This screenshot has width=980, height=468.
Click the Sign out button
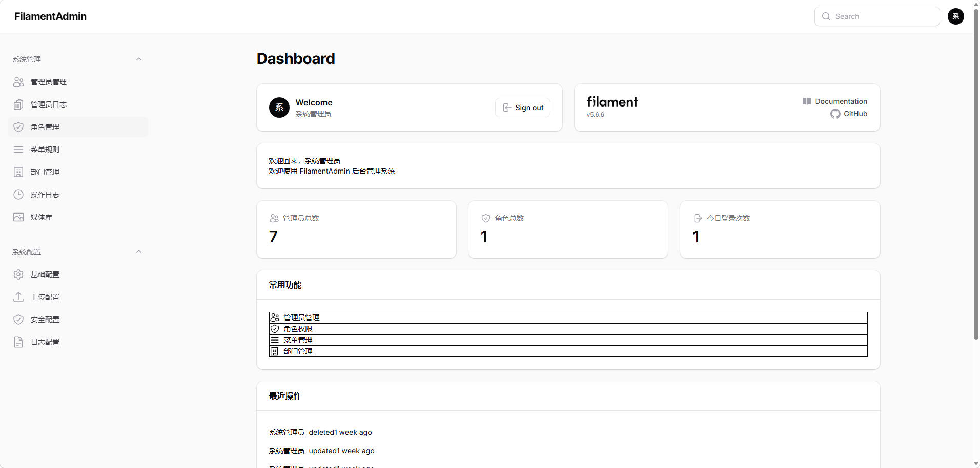tap(523, 108)
